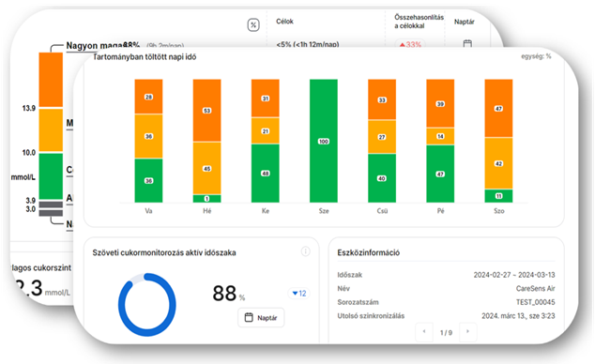The width and height of the screenshot is (595, 364).
Task: Click the red up-arrow 33% indicator
Action: 410,44
